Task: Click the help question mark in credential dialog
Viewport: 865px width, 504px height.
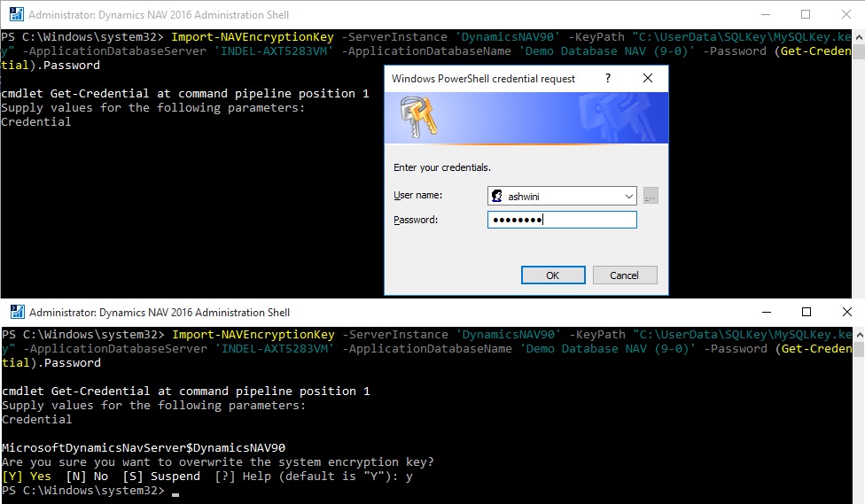Action: click(x=608, y=78)
